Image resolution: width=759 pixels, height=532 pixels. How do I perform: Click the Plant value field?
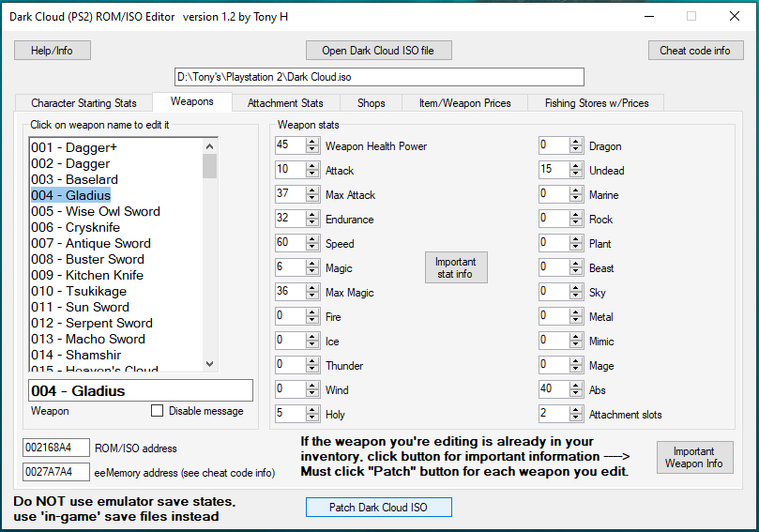(554, 242)
